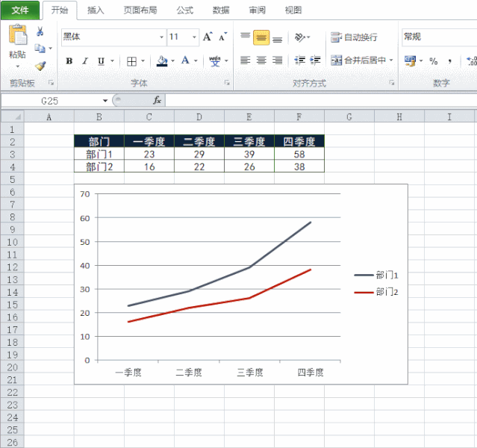477x448 pixels.
Task: Click the Format Painter brush icon
Action: pos(40,66)
